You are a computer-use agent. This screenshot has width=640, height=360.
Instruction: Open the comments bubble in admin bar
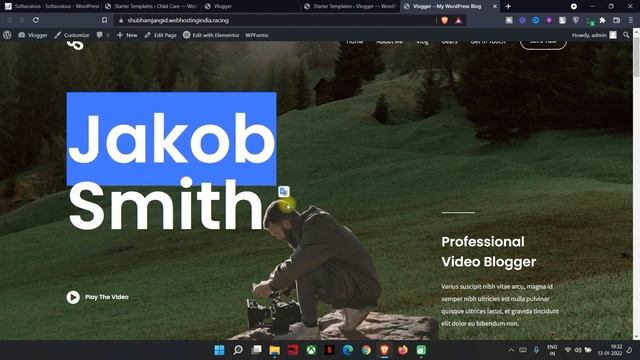[102, 35]
